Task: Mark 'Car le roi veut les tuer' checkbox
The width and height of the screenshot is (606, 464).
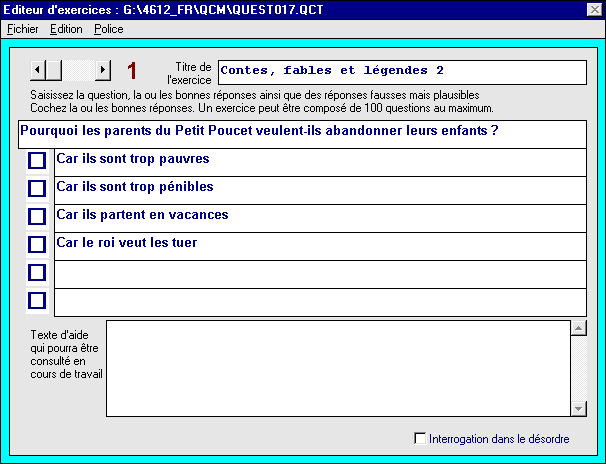Action: pyautogui.click(x=37, y=244)
